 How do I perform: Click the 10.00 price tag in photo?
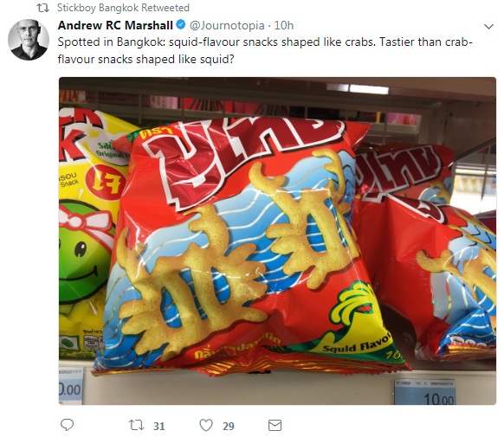425,392
